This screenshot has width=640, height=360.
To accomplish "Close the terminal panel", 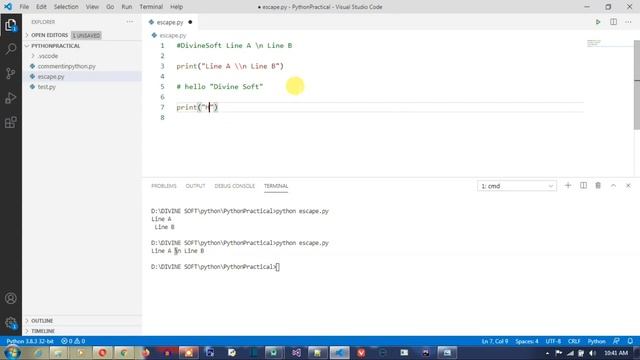I will 628,186.
